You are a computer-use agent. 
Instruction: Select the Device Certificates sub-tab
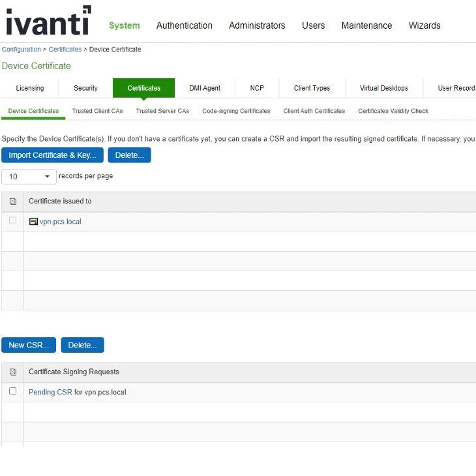(33, 111)
